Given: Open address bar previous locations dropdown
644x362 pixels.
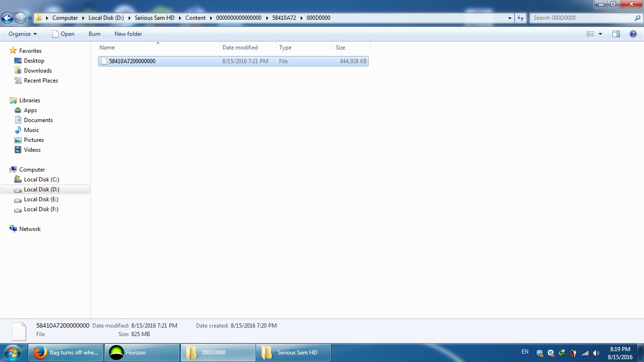Looking at the screenshot, I should 510,18.
